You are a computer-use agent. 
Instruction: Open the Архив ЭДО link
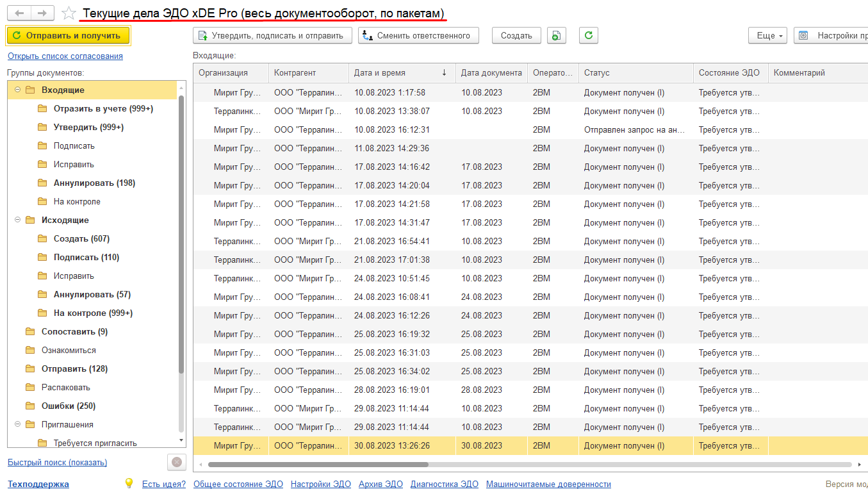(x=381, y=484)
